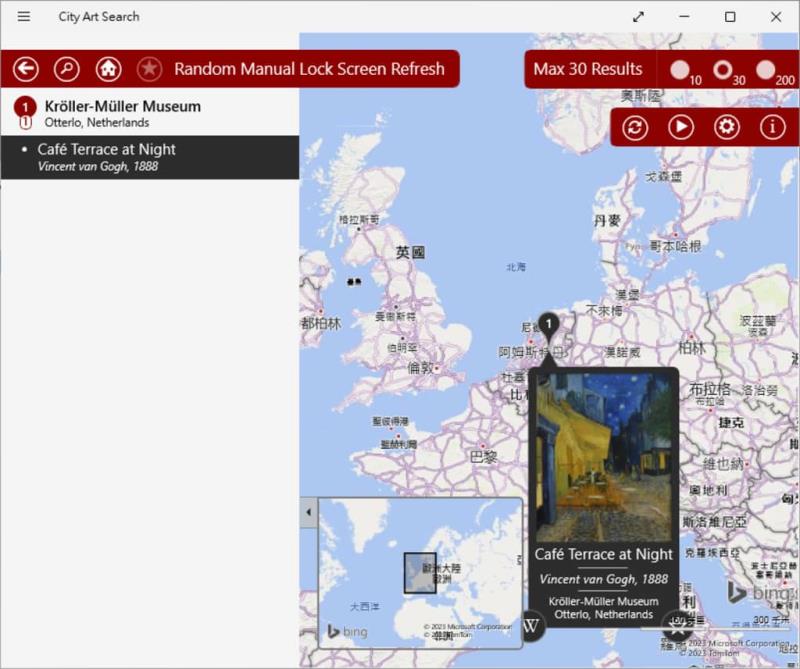Open settings gear icon
800x669 pixels.
[727, 127]
